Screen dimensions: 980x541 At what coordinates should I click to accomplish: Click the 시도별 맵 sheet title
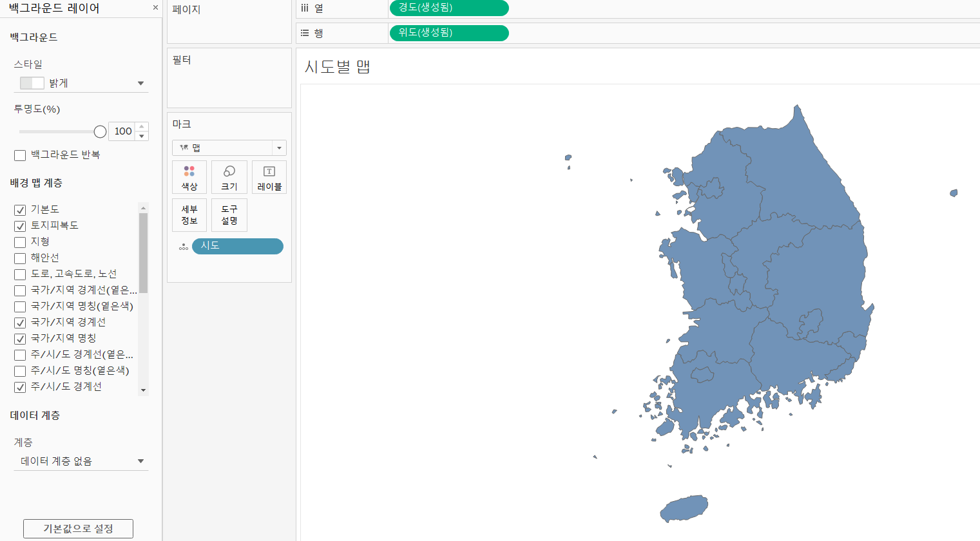pos(337,66)
